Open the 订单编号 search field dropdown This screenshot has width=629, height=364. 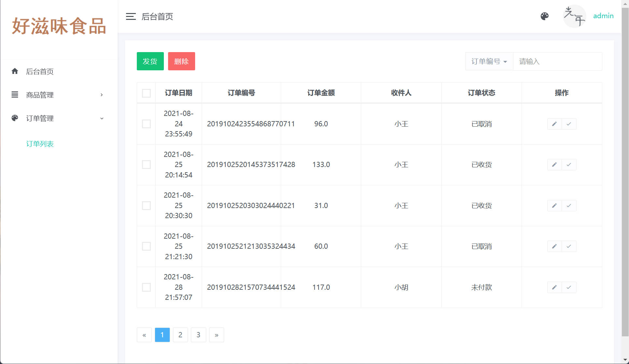coord(489,61)
